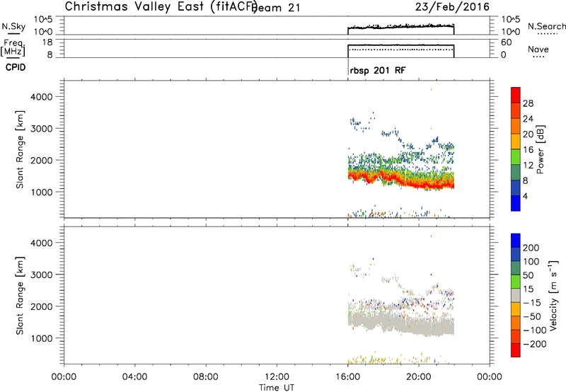The height and width of the screenshot is (392, 566).
Task: Click the 'Freq. [MHz]' label
Action: [x=13, y=47]
